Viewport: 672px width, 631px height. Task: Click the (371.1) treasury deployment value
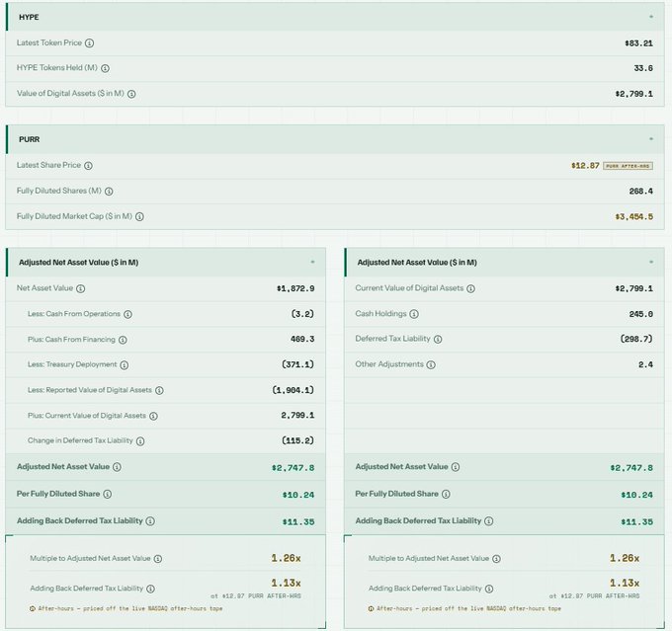coord(297,364)
